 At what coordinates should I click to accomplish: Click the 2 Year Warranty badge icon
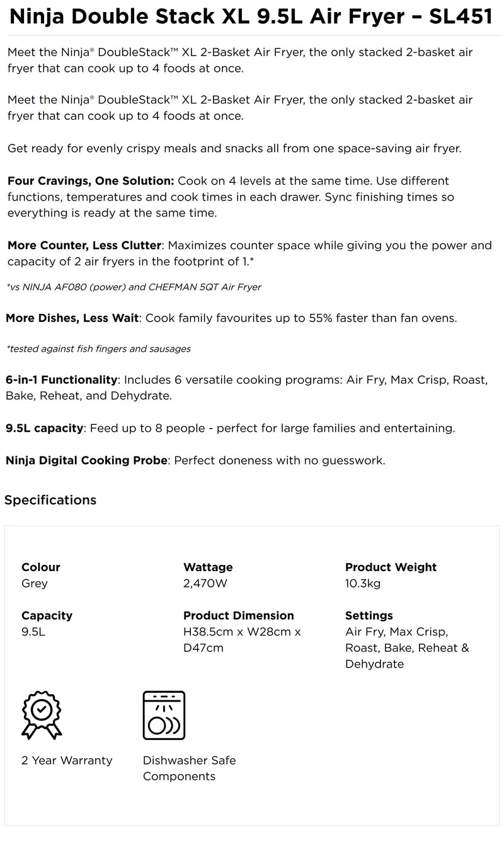pyautogui.click(x=42, y=715)
